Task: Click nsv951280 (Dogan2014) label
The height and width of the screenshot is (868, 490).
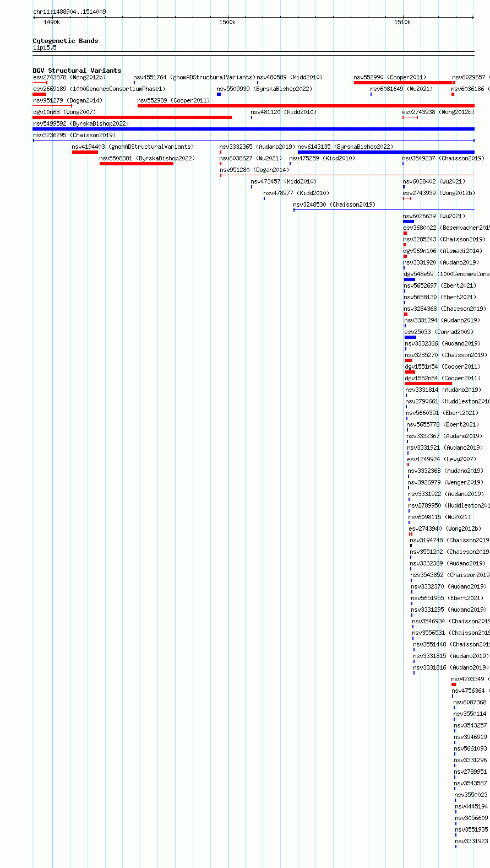Action: click(254, 170)
